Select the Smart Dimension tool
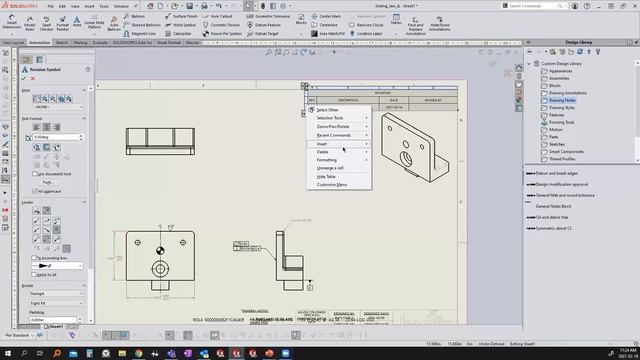The image size is (640, 360). click(x=11, y=22)
